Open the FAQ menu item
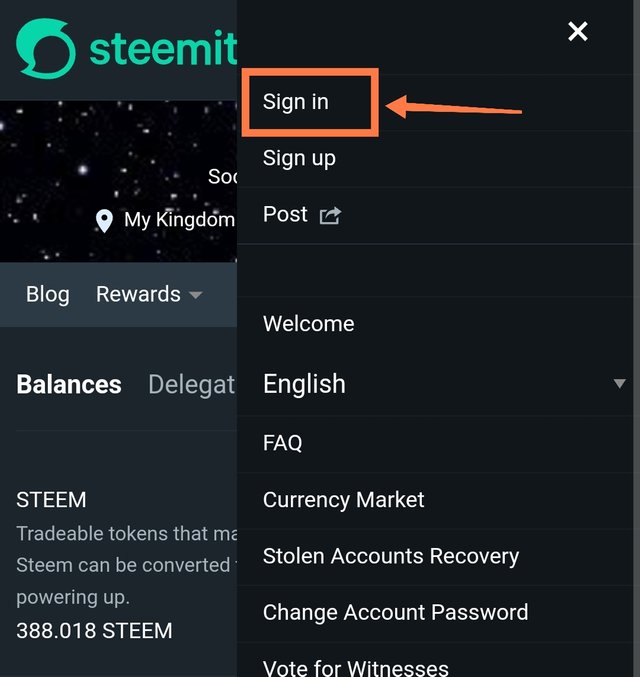 pos(282,443)
